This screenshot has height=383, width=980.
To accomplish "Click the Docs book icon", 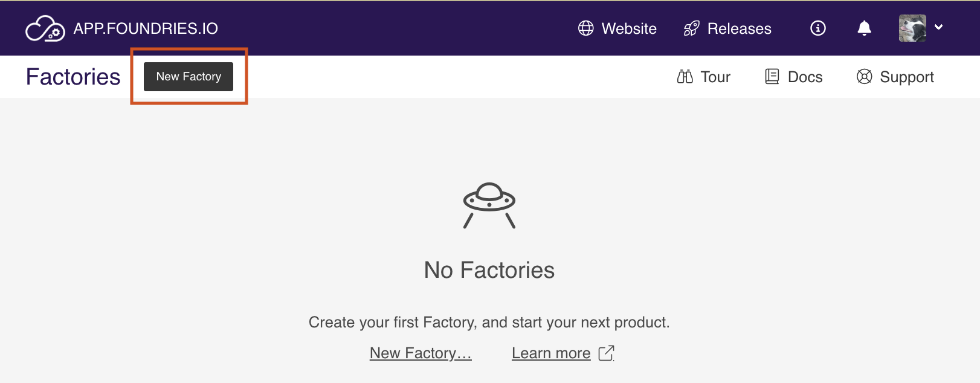I will coord(772,77).
